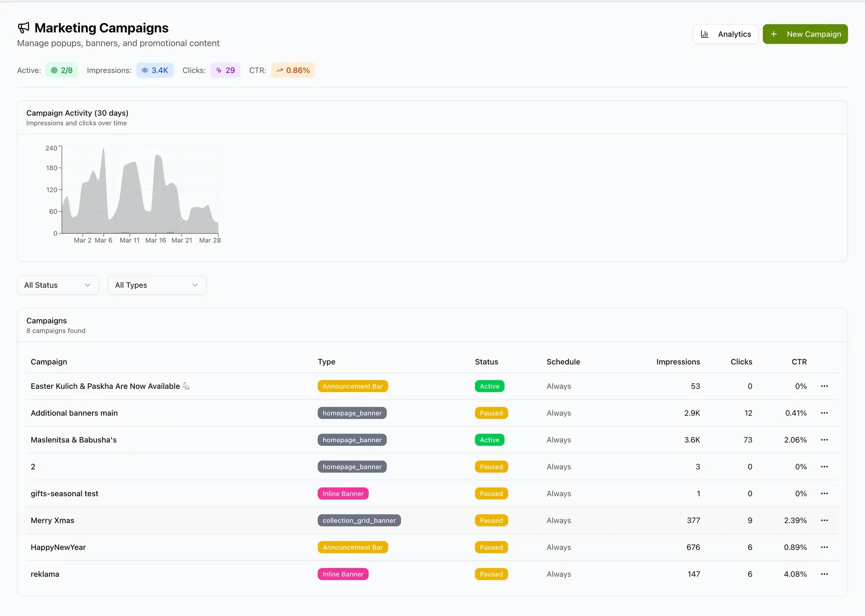This screenshot has height=616, width=865.
Task: Click the plus icon in New Campaign button
Action: click(774, 34)
